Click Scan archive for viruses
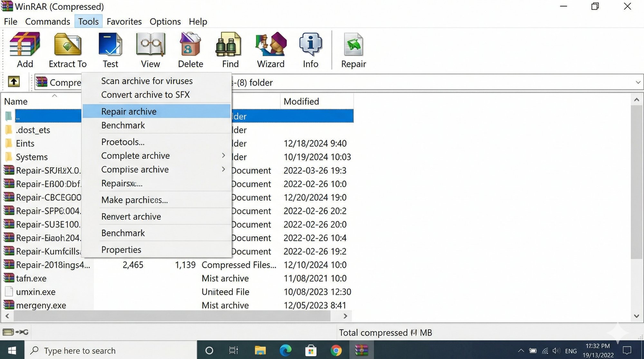Viewport: 644px width, 359px height. coord(147,81)
